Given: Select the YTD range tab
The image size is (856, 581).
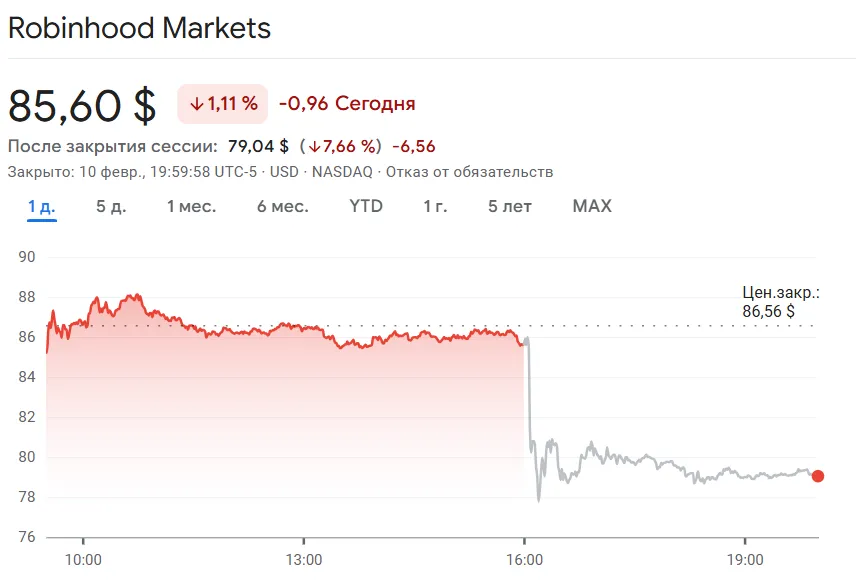Looking at the screenshot, I should pos(366,206).
